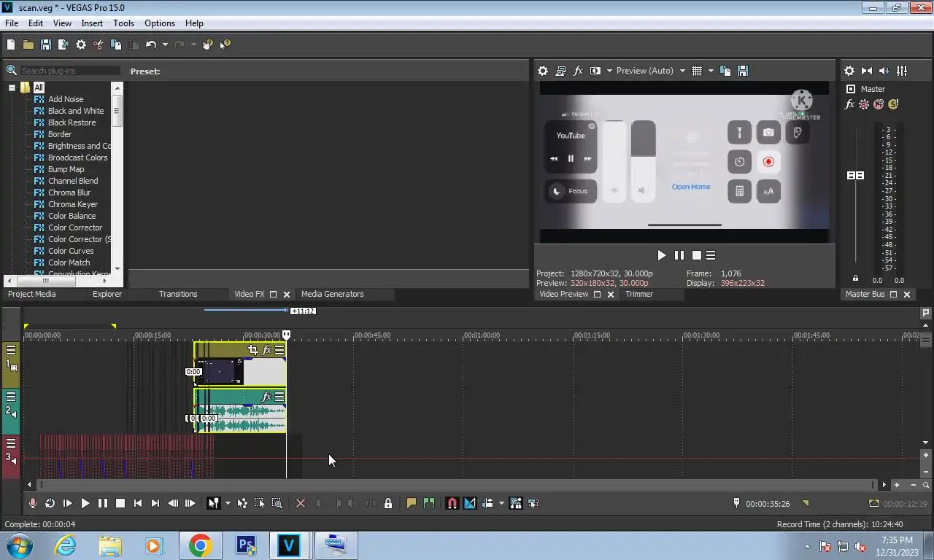Open the Normal Edit Tool dropdown arrow
Viewport: 934px width, 560px height.
228,503
